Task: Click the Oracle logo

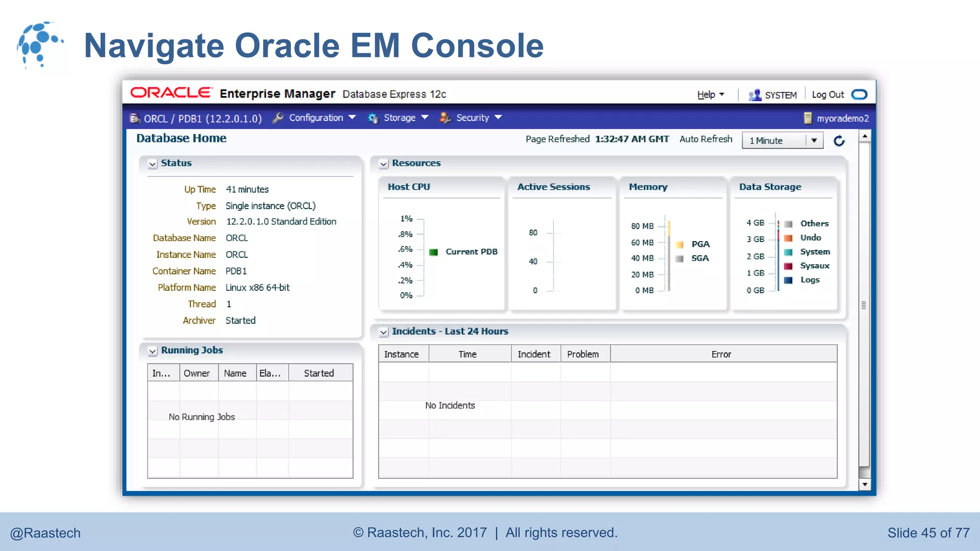Action: coord(171,93)
